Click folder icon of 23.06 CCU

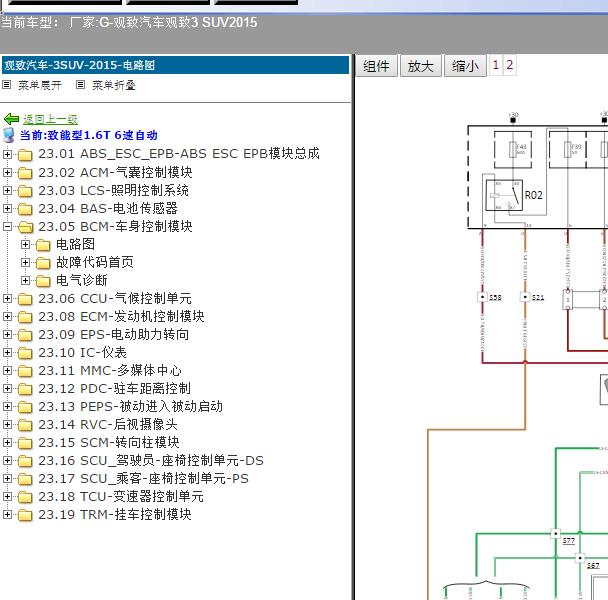click(25, 299)
